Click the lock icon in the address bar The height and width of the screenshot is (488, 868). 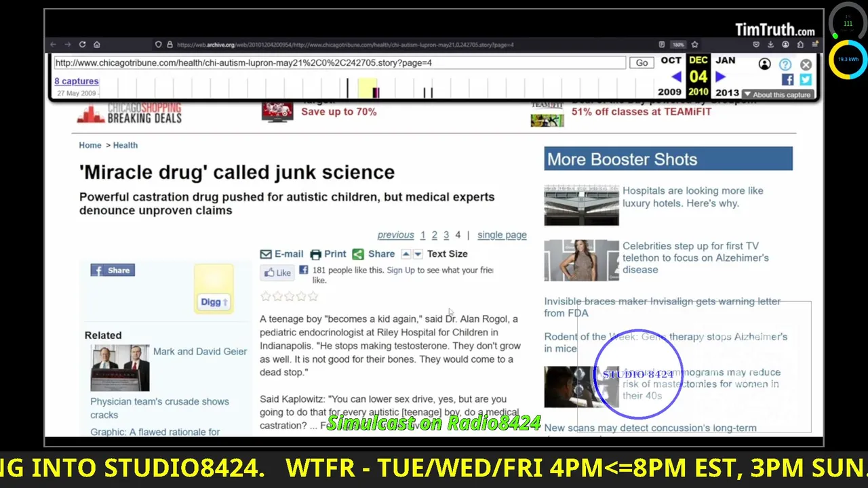[x=170, y=45]
